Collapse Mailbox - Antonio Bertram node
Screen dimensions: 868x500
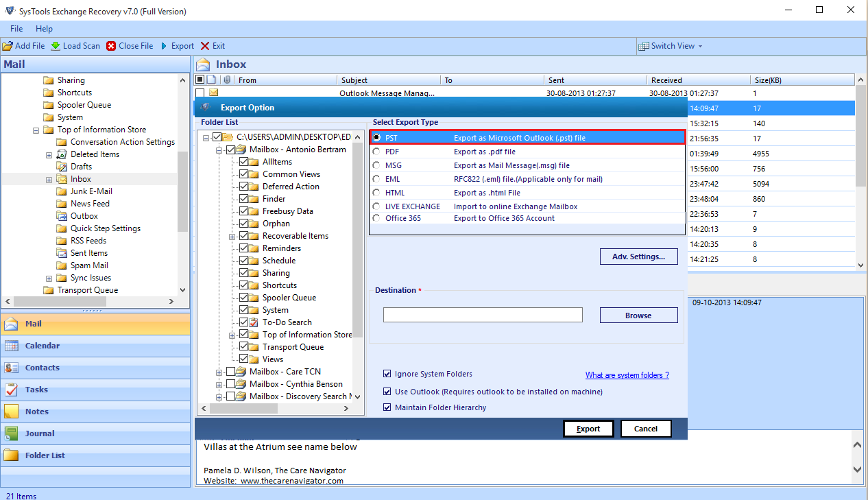(x=219, y=150)
